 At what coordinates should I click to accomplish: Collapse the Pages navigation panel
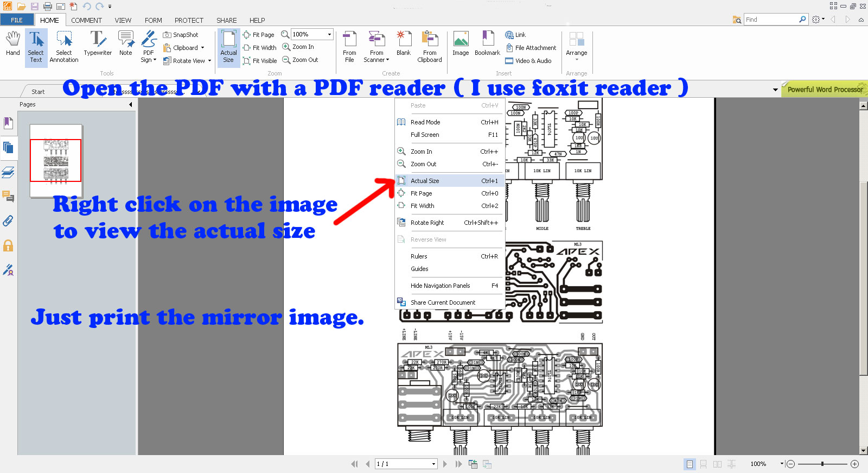(130, 104)
